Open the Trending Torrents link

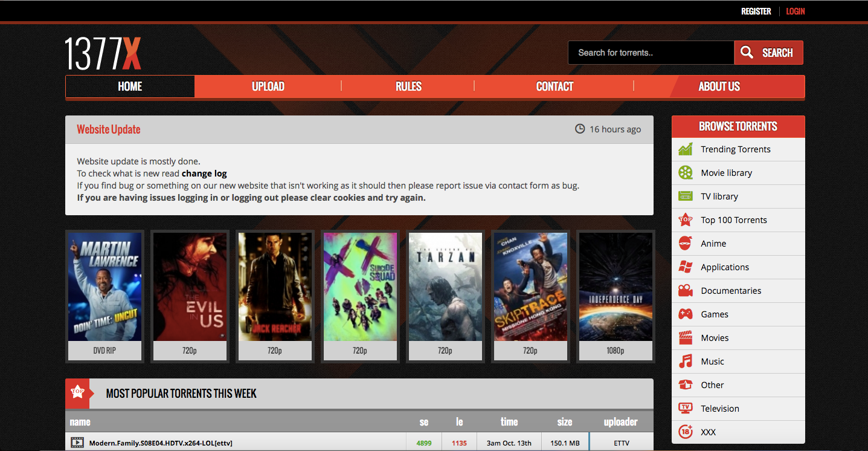[x=736, y=149]
